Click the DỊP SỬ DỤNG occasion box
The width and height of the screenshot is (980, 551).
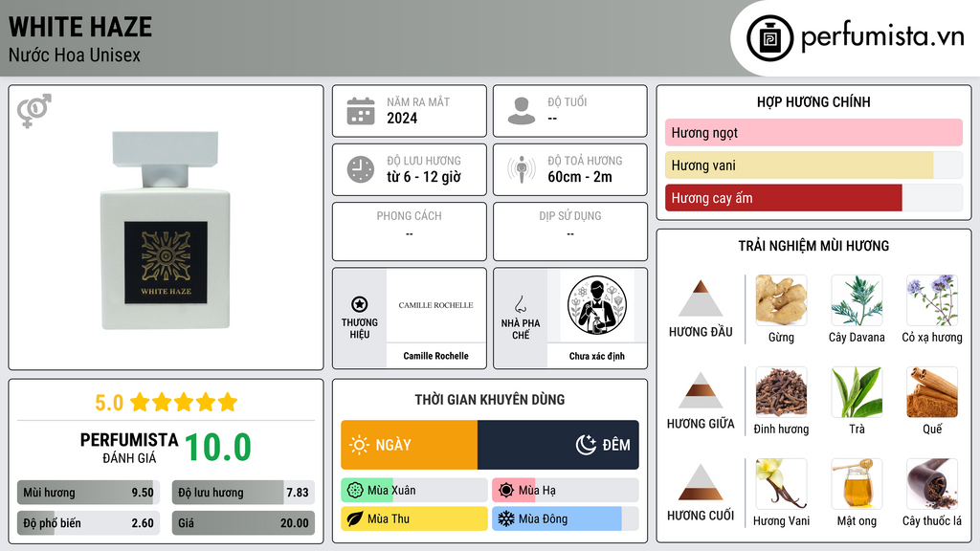[570, 231]
